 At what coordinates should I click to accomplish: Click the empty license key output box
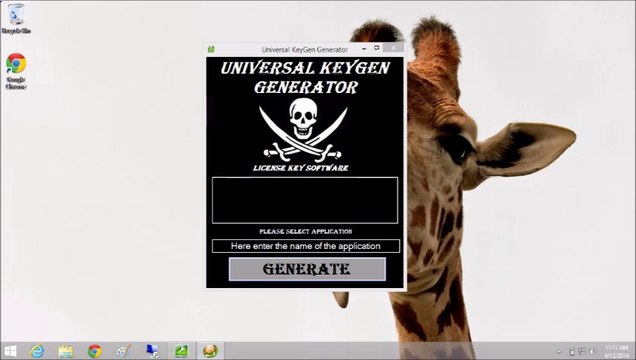pos(305,200)
